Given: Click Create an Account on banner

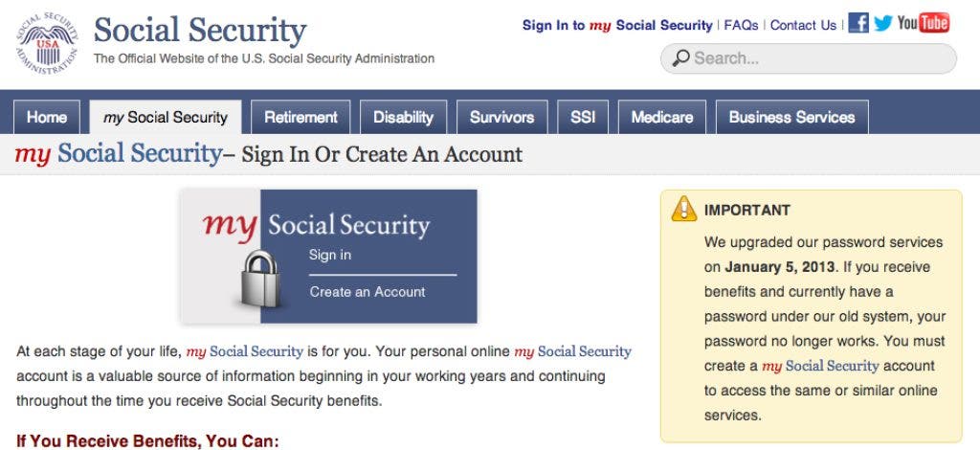Looking at the screenshot, I should click(x=367, y=292).
